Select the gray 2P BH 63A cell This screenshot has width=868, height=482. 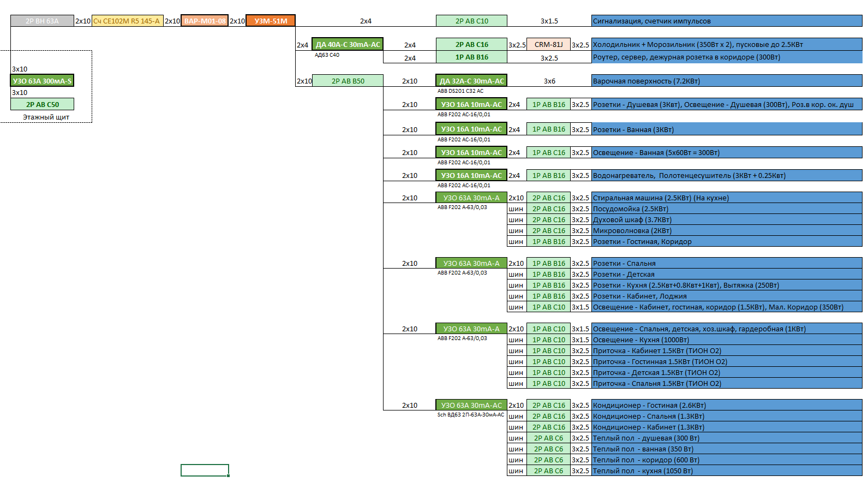point(42,21)
